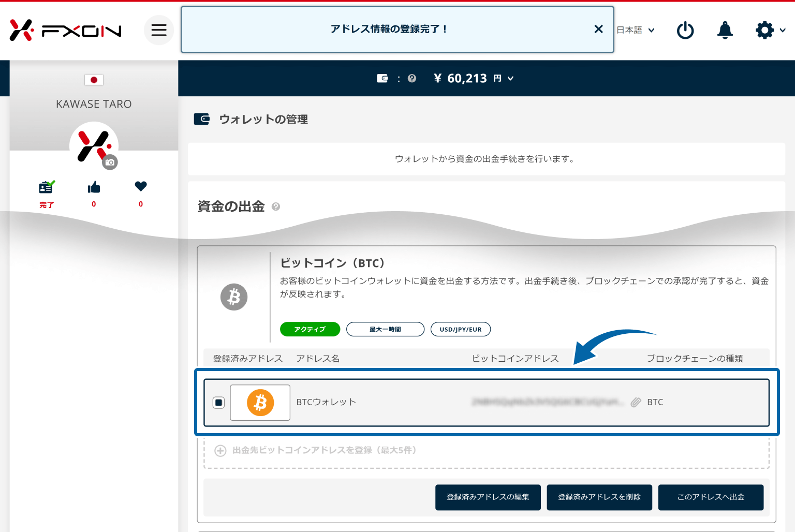
Task: Toggle the BTCウォレット address checkbox
Action: 218,403
